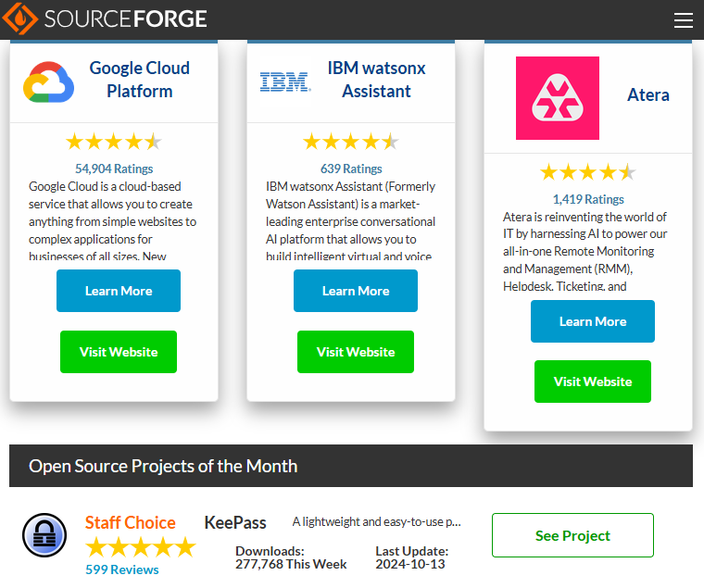This screenshot has height=588, width=704.
Task: Click Learn More for Atera
Action: click(593, 321)
